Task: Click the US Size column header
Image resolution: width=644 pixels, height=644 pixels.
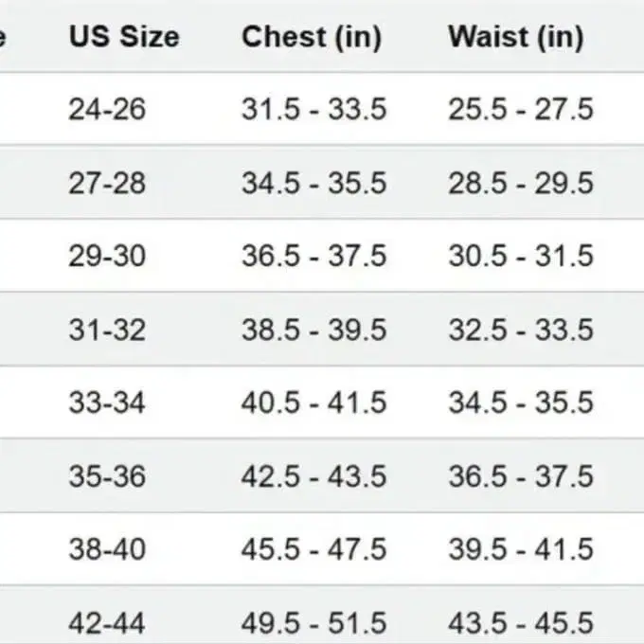Action: (123, 37)
